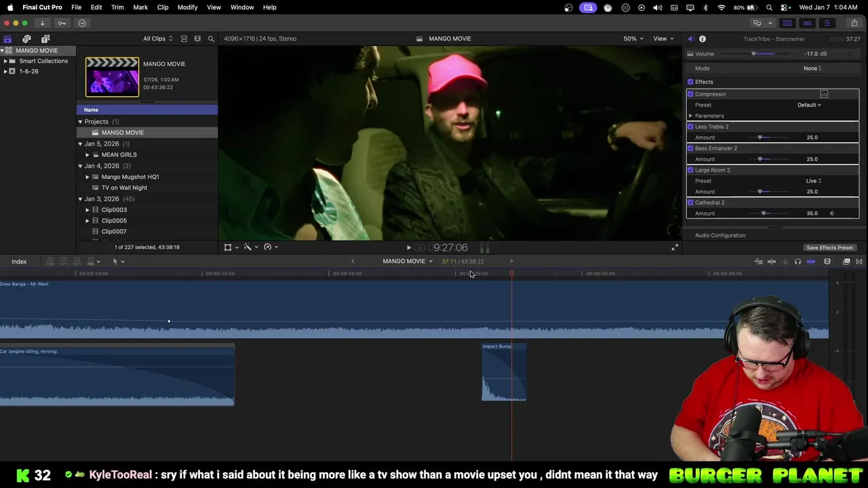This screenshot has height=488, width=868.
Task: Open browser filmstrip options icon
Action: click(197, 39)
